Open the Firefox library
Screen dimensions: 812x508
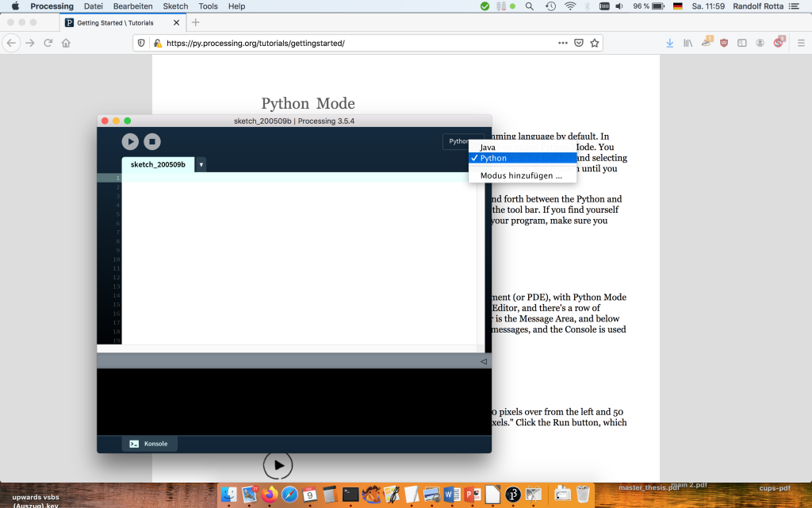coord(688,42)
